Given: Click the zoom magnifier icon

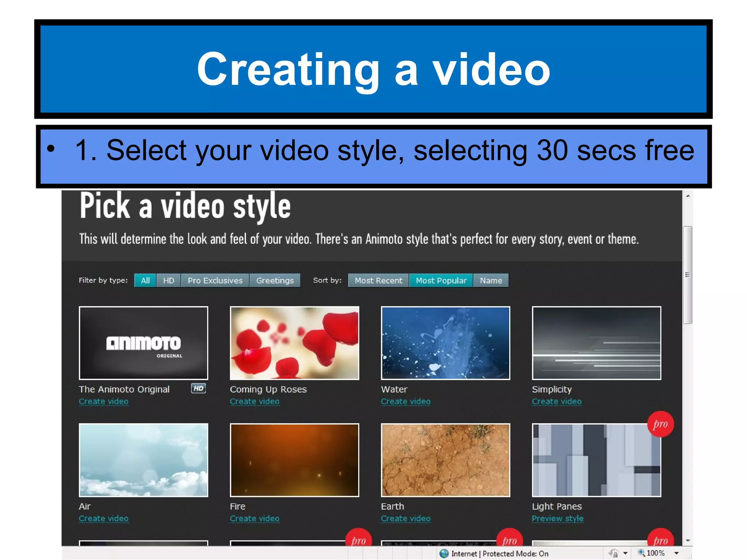Looking at the screenshot, I should coord(642,553).
